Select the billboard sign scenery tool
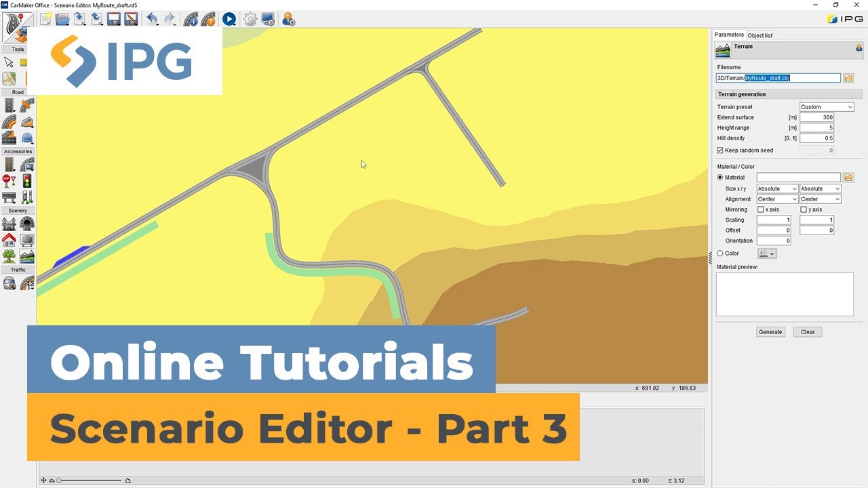Viewport: 868px width, 488px height. 27,240
